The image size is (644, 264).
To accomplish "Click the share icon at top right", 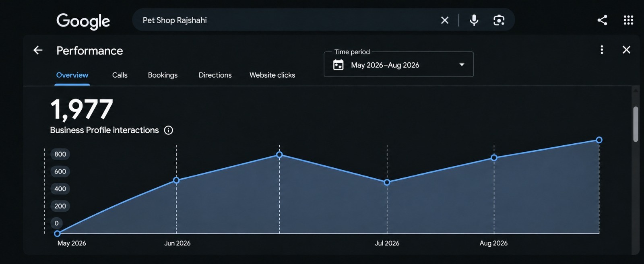I will pyautogui.click(x=602, y=20).
